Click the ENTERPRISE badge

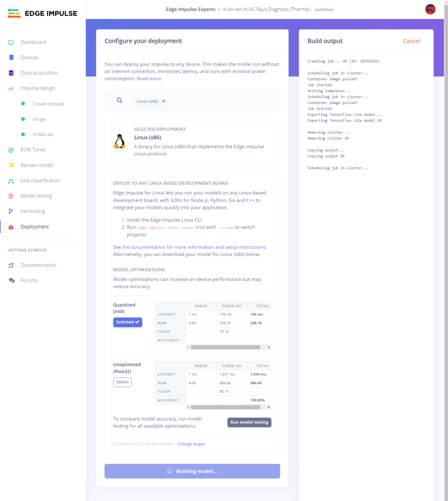pyautogui.click(x=324, y=10)
